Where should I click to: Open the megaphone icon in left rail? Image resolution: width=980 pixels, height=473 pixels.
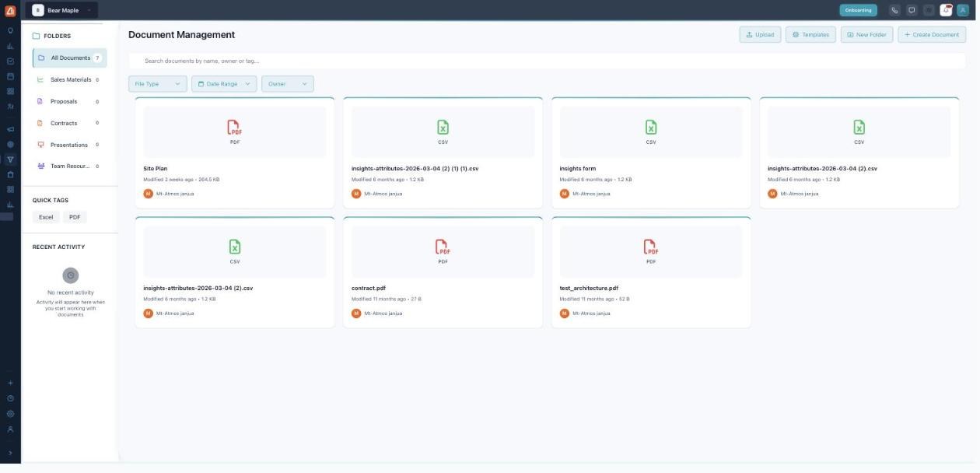[10, 129]
